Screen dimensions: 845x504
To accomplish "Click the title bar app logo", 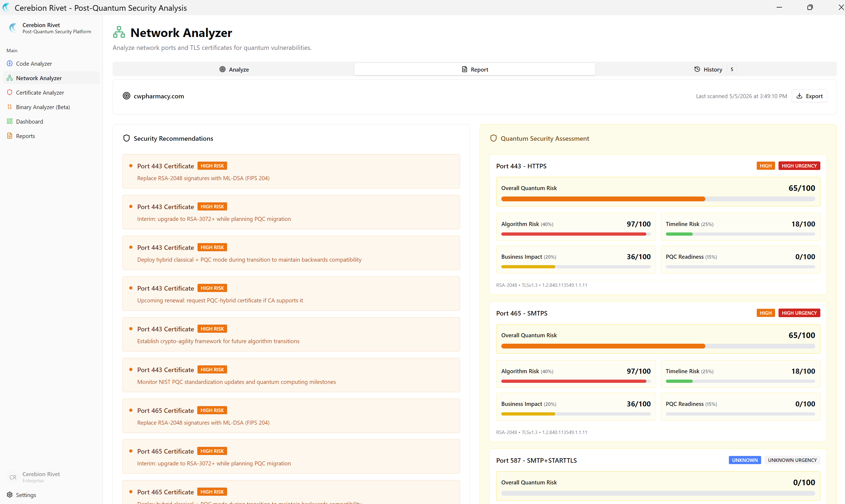I will pyautogui.click(x=6, y=8).
